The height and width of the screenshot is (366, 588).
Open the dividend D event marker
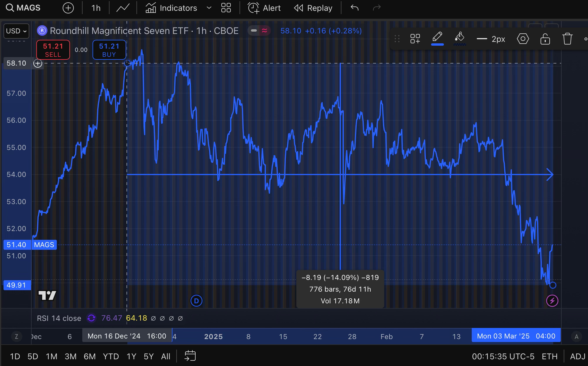pyautogui.click(x=196, y=301)
